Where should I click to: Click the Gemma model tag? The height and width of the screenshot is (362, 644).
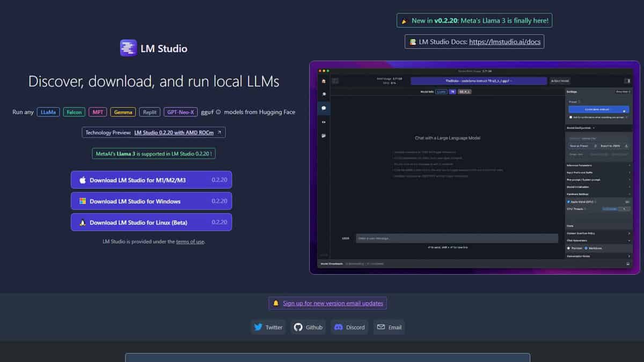123,112
